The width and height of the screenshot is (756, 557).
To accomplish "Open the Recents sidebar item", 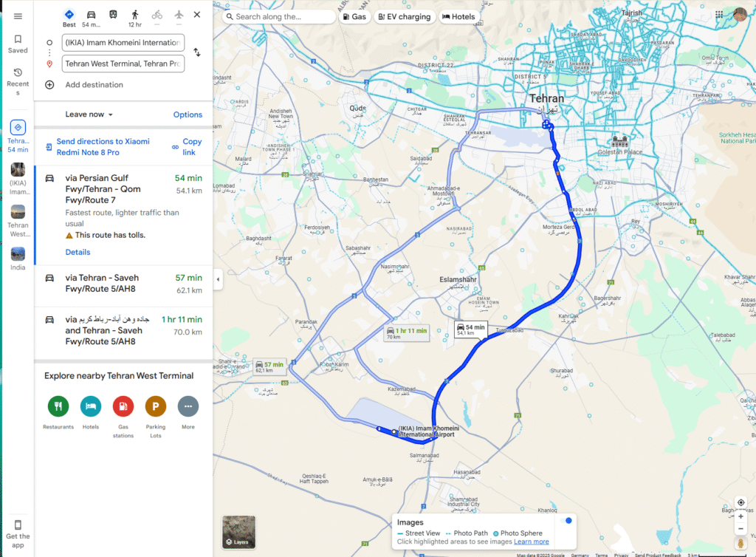I will pos(18,81).
